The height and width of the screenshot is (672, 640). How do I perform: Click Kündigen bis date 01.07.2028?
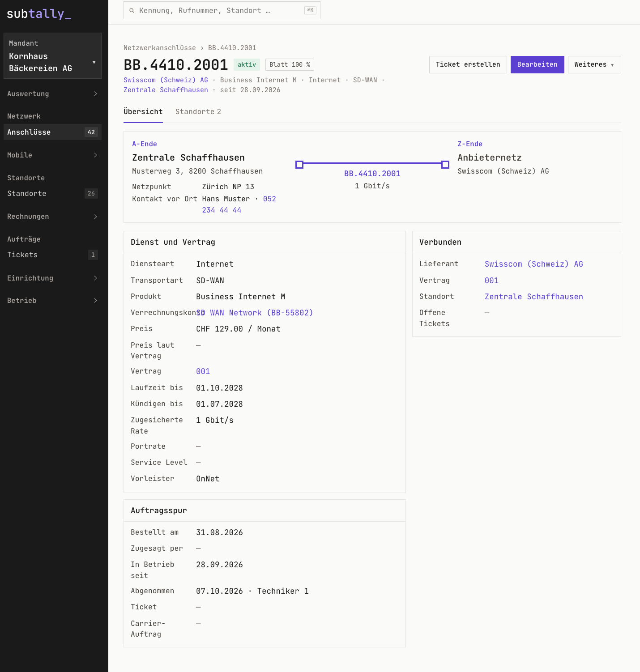220,404
